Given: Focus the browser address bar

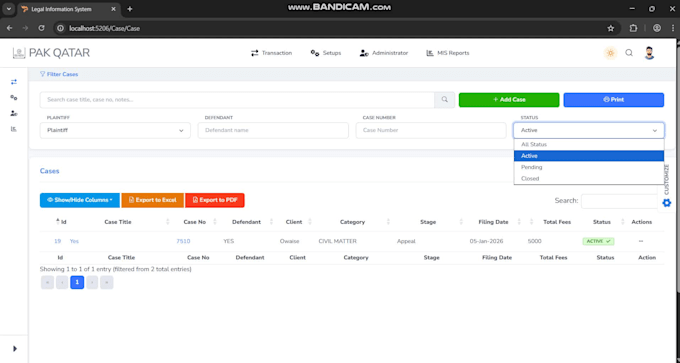Looking at the screenshot, I should (334, 28).
